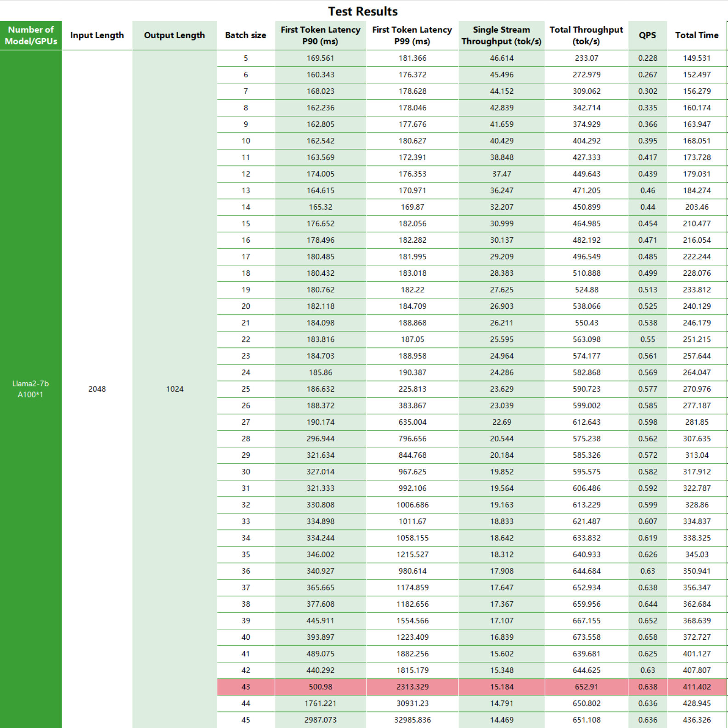Image resolution: width=728 pixels, height=728 pixels.
Task: Click the "Total Throughput (tok/s)" header
Action: click(x=587, y=35)
